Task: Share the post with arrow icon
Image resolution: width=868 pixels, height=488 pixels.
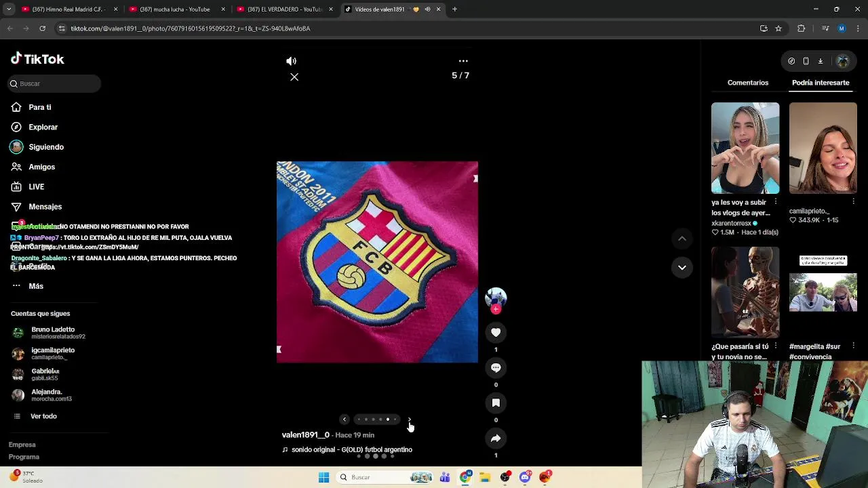Action: click(x=496, y=439)
